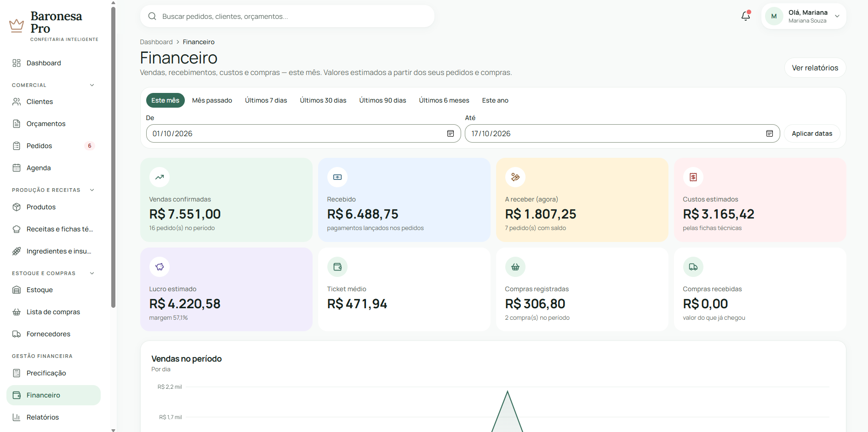Screen dimensions: 868x432
Task: Open Pedidos in the sidebar
Action: [x=53, y=146]
